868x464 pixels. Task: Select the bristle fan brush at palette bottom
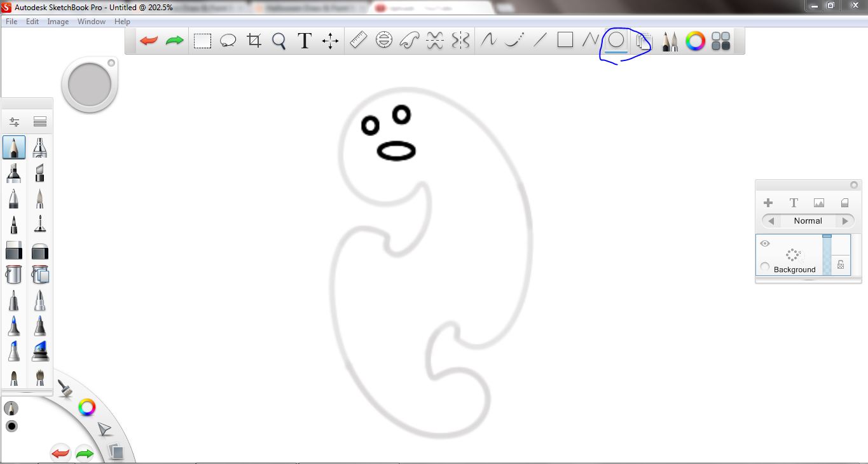point(40,377)
